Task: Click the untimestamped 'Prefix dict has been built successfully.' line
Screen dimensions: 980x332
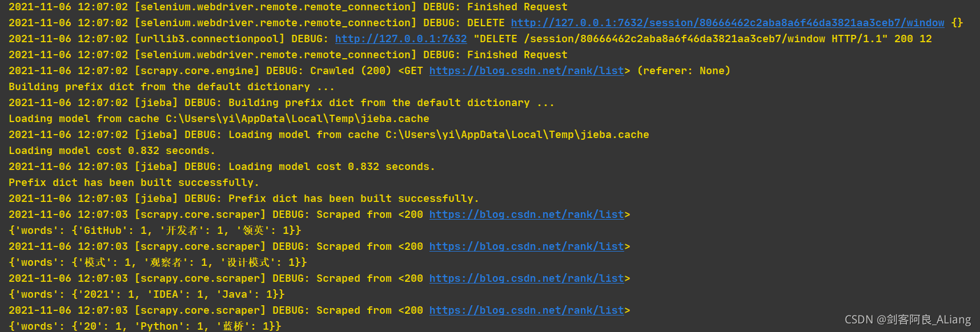Action: click(134, 183)
